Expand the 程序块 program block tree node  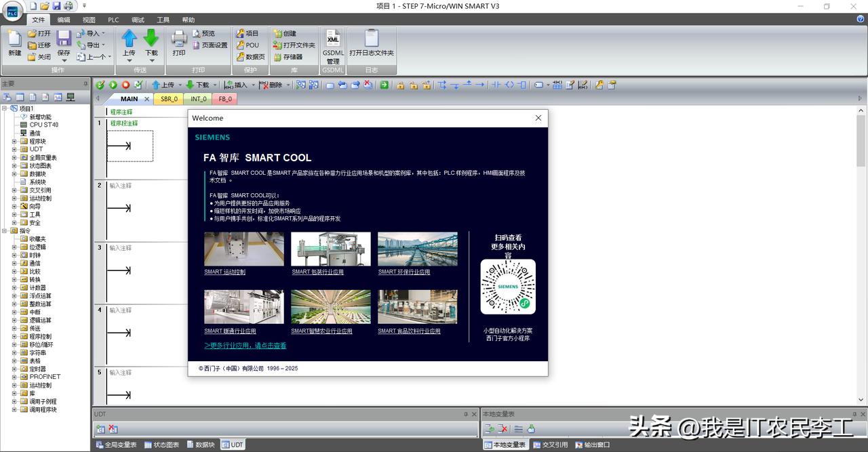coord(14,142)
